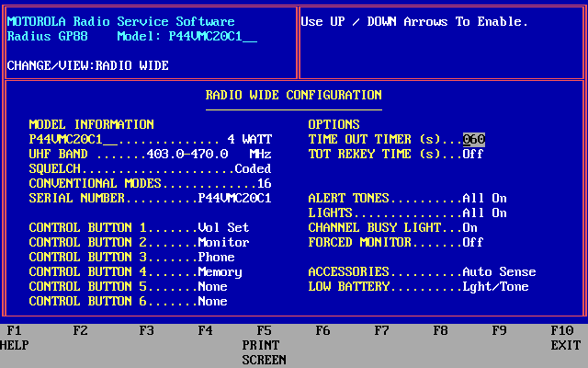
Task: Click the F5 PRINT SCREEN function key
Action: [x=264, y=345]
